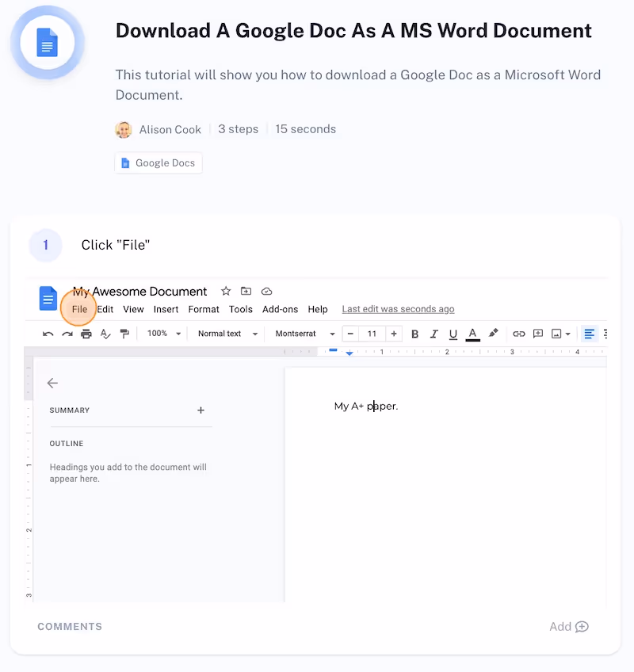Click the '15 seconds' duration text

tap(306, 129)
